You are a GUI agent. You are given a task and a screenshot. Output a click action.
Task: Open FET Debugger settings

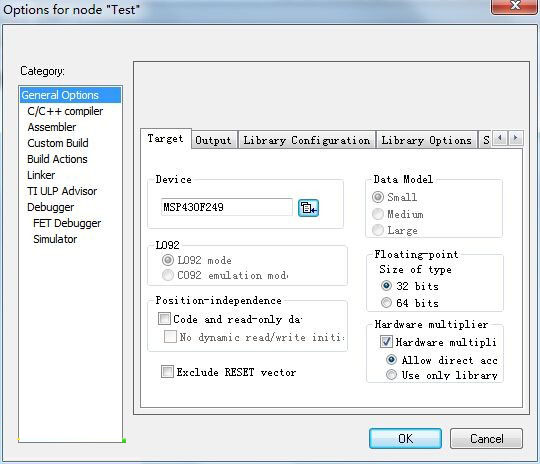pyautogui.click(x=67, y=223)
